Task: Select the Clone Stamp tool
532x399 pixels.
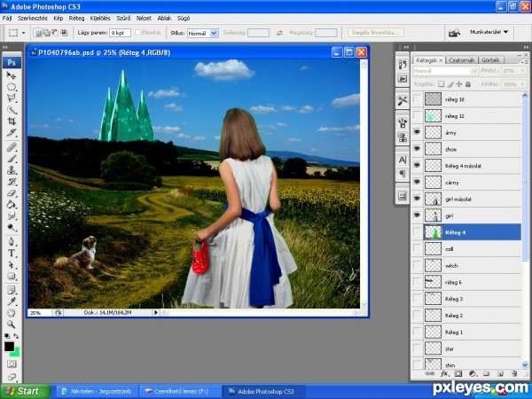Action: tap(12, 170)
